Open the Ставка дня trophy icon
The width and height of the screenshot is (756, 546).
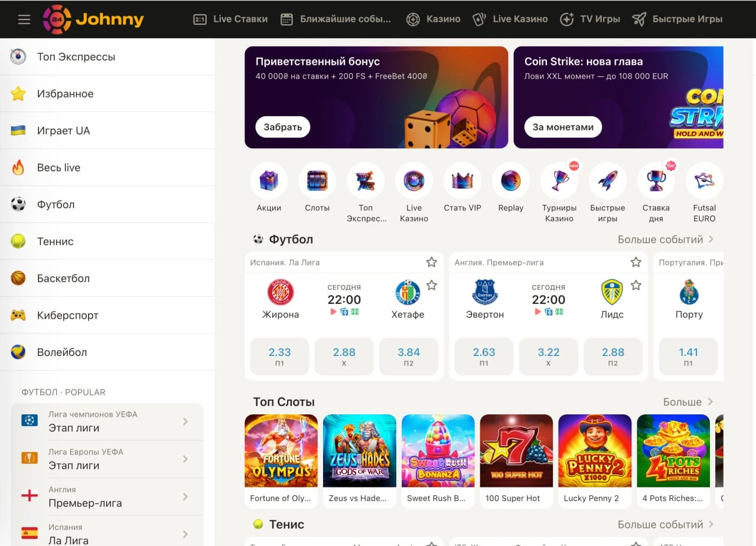click(656, 181)
